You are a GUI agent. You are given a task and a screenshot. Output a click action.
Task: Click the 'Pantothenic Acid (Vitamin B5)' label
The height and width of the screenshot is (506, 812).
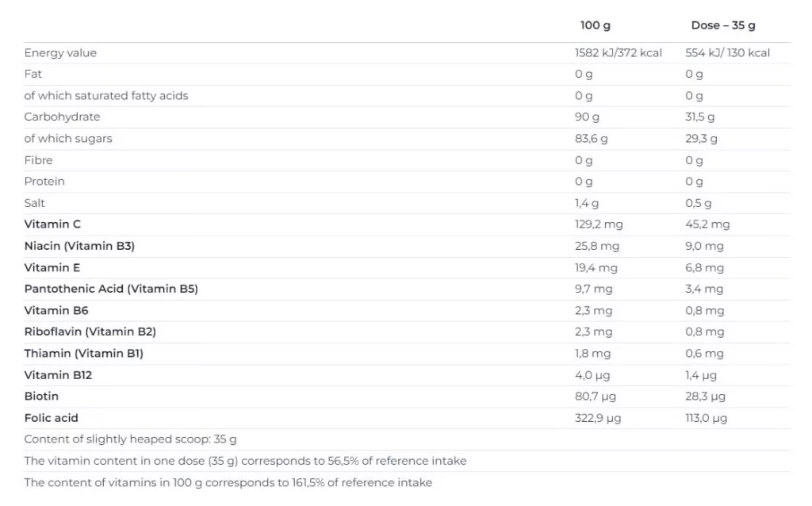pos(111,289)
